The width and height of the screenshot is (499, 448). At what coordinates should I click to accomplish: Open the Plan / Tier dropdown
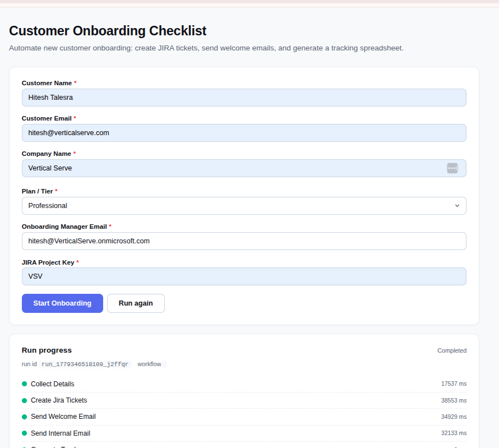click(244, 206)
